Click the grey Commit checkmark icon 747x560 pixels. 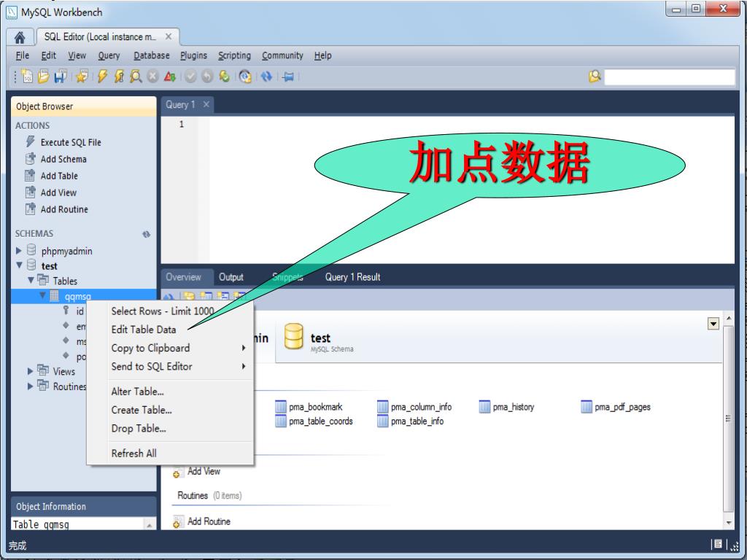point(190,76)
